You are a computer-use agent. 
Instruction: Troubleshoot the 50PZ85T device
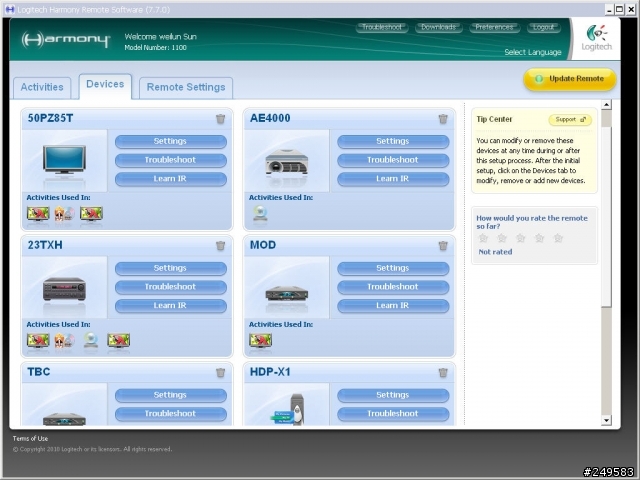pos(171,160)
